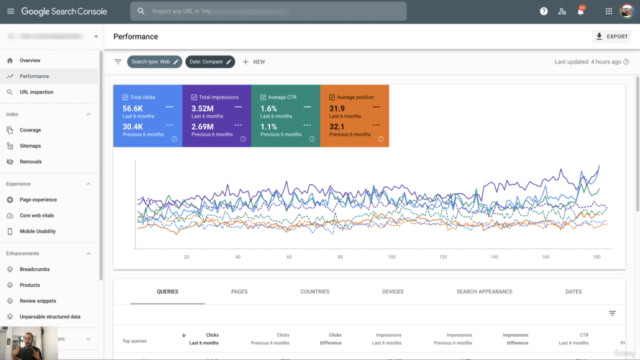The width and height of the screenshot is (640, 360).
Task: Open the account profile avatar
Action: 627,11
